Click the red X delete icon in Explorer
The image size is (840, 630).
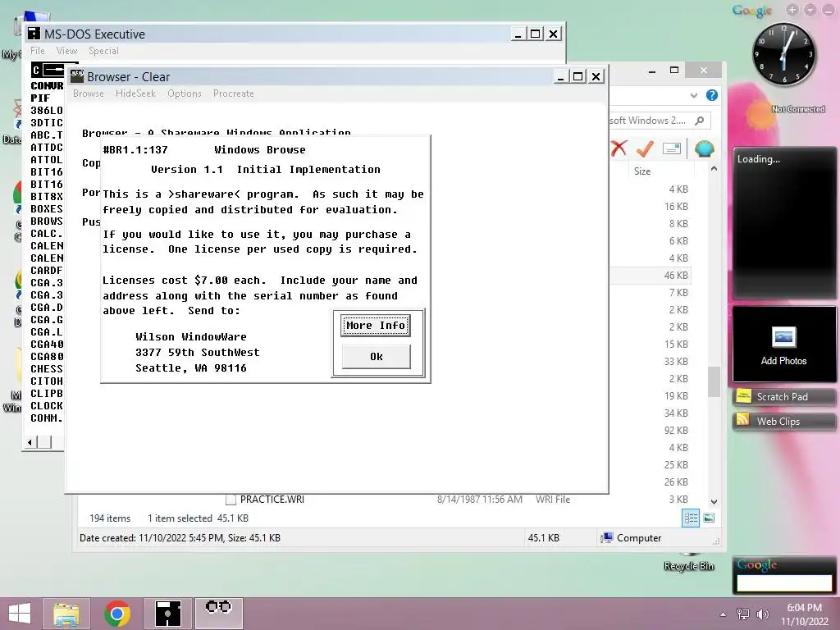tap(619, 148)
